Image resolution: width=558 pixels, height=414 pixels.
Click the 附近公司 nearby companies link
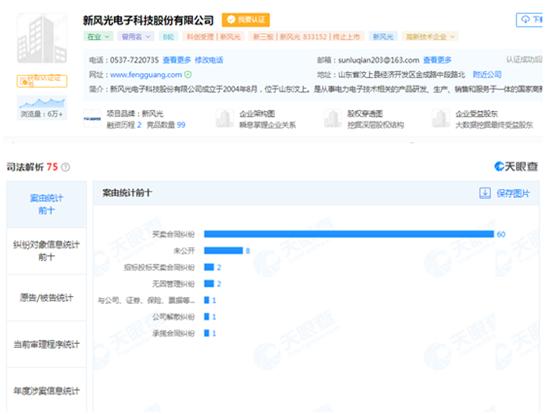[487, 74]
